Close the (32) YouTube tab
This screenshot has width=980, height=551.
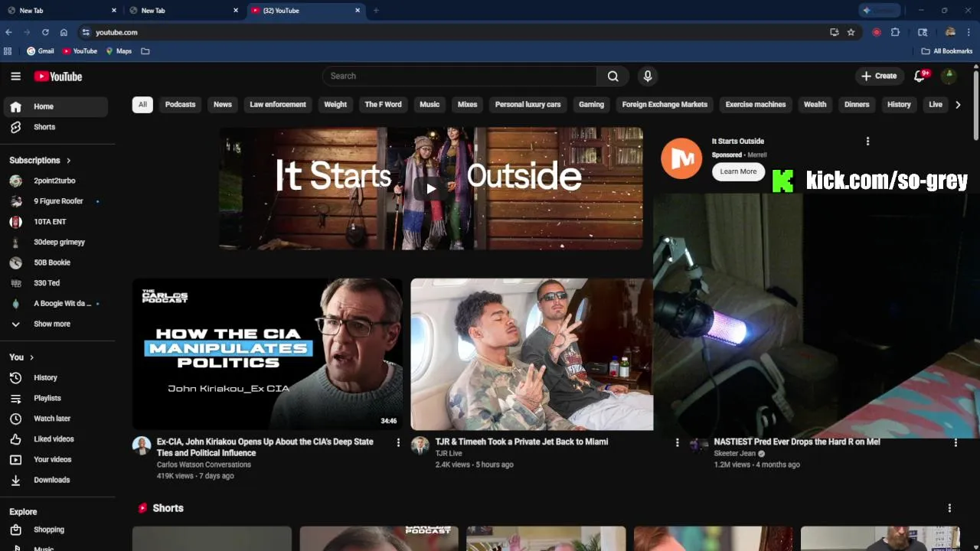coord(358,11)
